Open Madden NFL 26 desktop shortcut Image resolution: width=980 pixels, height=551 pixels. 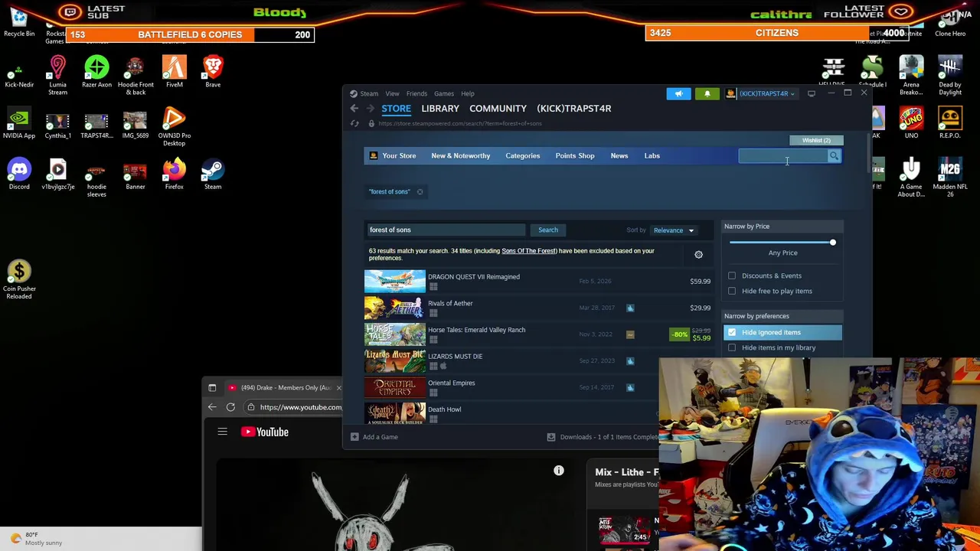point(950,178)
